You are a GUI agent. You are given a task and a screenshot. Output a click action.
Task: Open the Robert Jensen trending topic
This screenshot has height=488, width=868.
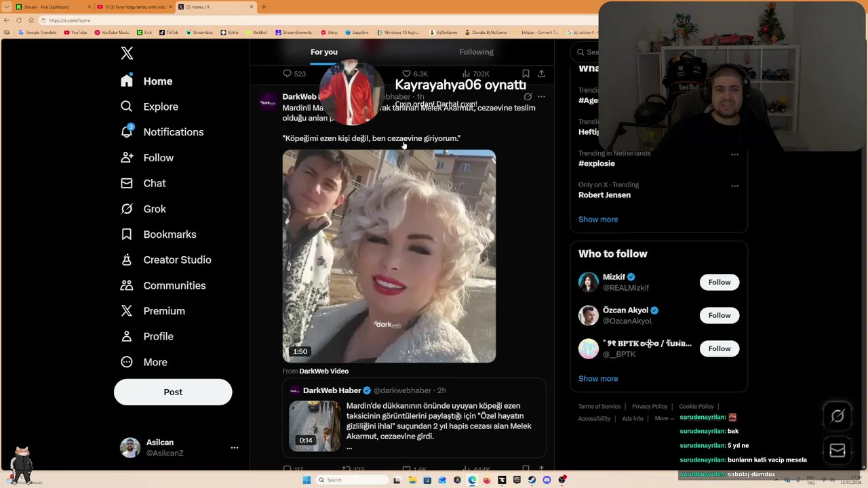point(604,195)
